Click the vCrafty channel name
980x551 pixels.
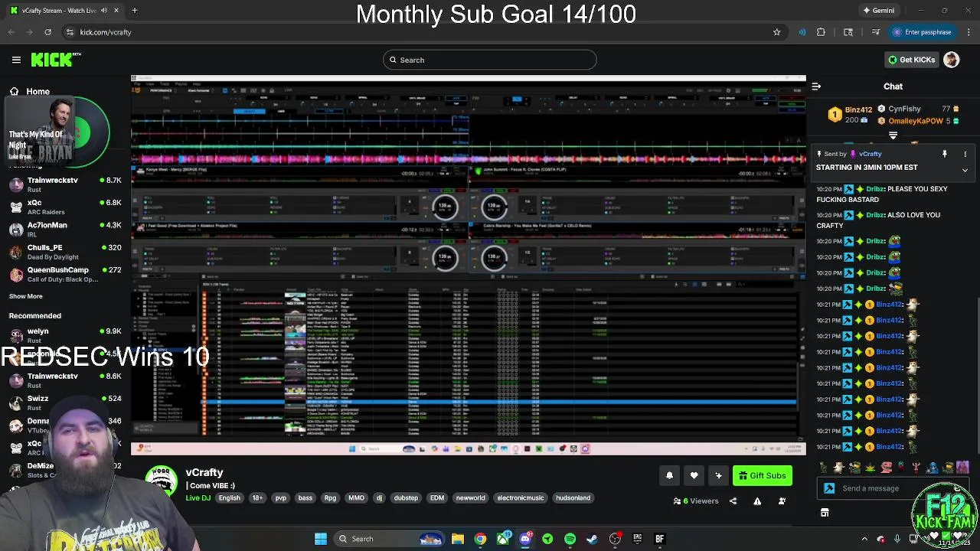point(204,472)
